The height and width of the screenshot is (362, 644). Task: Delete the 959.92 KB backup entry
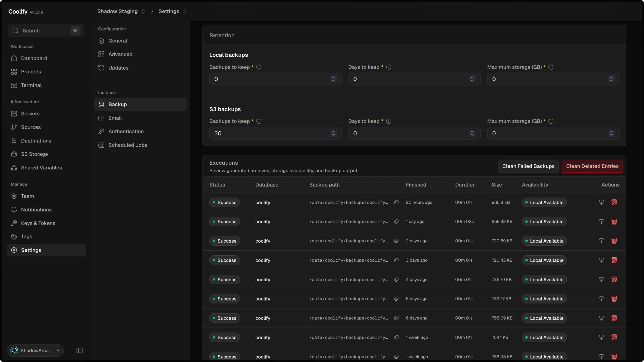coord(614,221)
